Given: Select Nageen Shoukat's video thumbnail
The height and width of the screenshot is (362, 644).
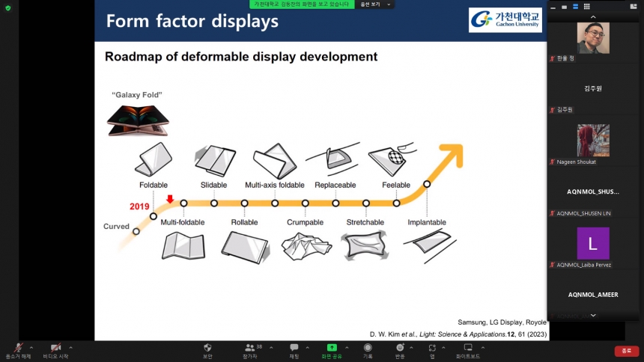Looking at the screenshot, I should pyautogui.click(x=593, y=141).
